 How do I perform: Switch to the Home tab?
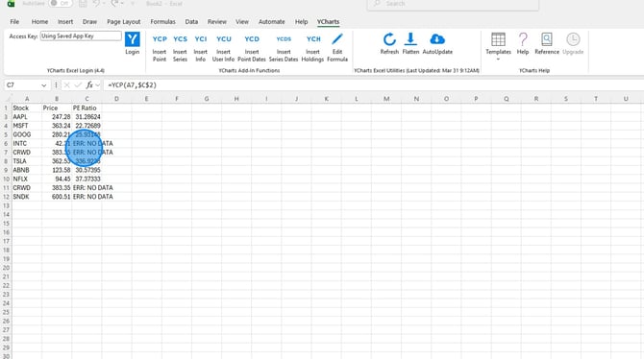(39, 21)
